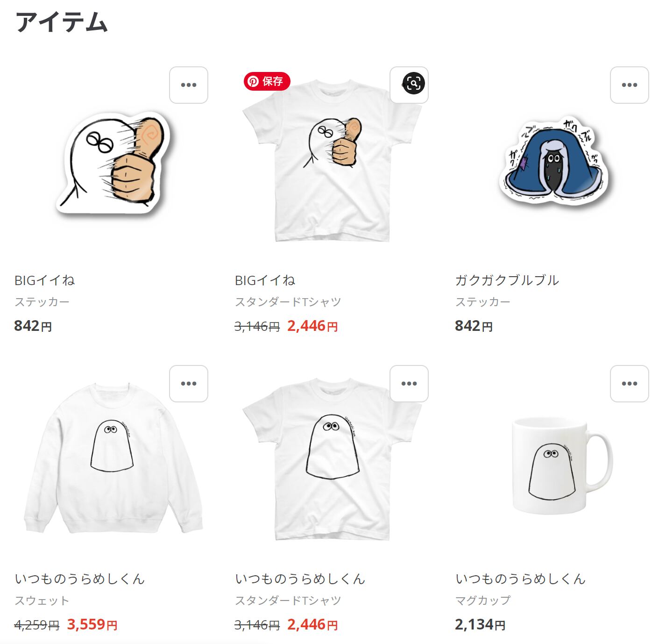Viewport: 666px width, 644px height.
Task: Click いつものうらめしくん title above スウェット
Action: (80, 579)
